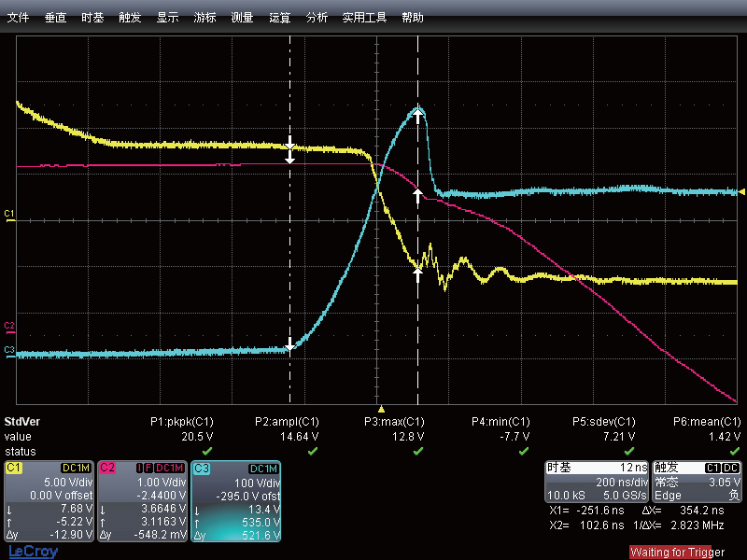Click the Waiting for Trigger status
The height and width of the screenshot is (560, 747).
click(x=677, y=553)
